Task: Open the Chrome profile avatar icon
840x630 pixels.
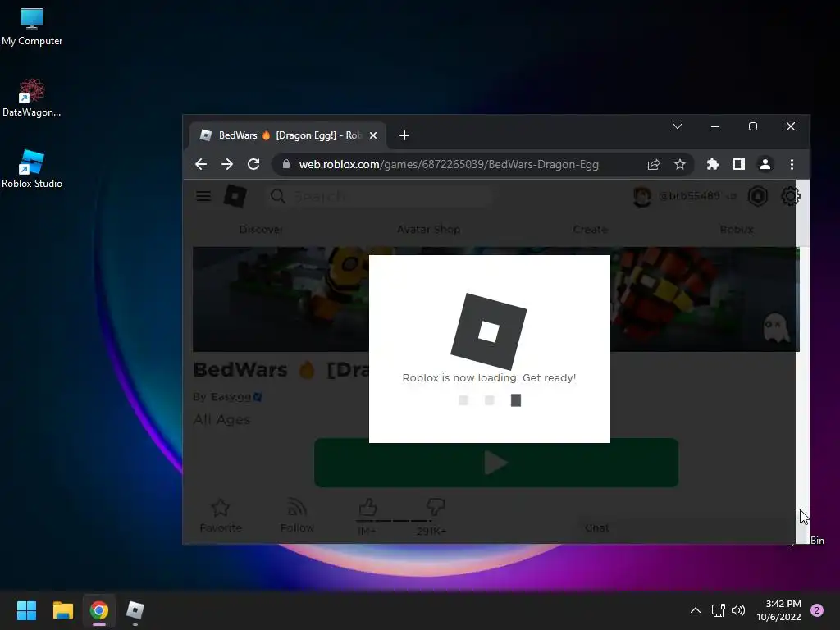Action: tap(765, 164)
